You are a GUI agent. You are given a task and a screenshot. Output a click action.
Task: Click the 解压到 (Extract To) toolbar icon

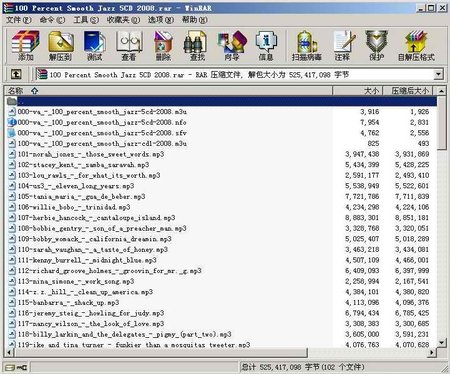pos(60,45)
